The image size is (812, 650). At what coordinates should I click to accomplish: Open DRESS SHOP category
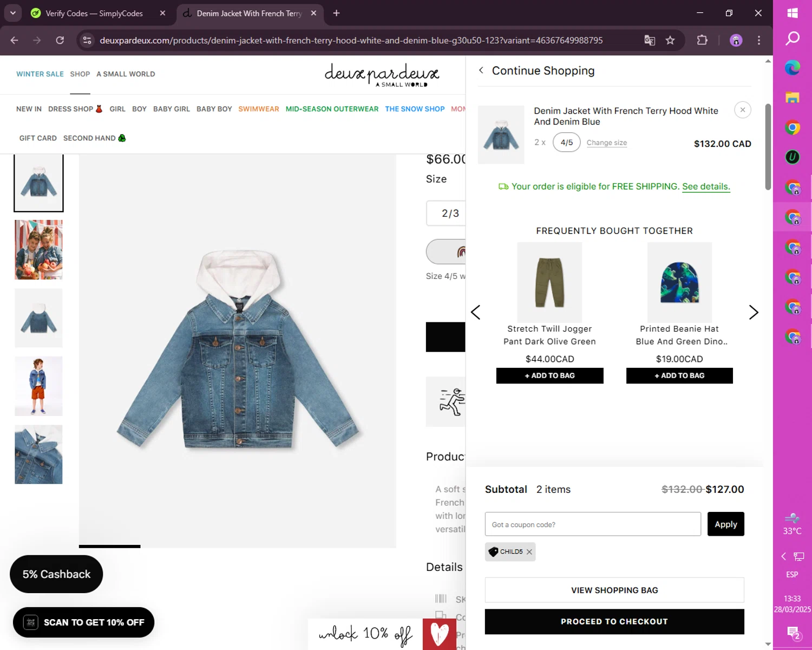click(75, 109)
